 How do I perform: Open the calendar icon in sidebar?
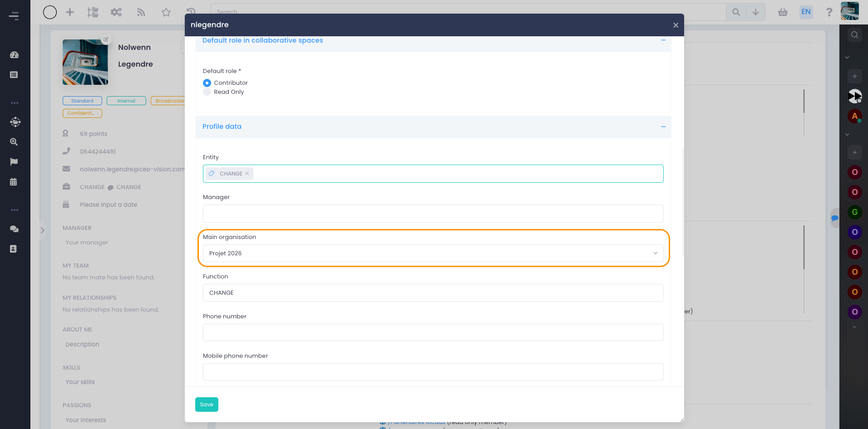coord(14,182)
